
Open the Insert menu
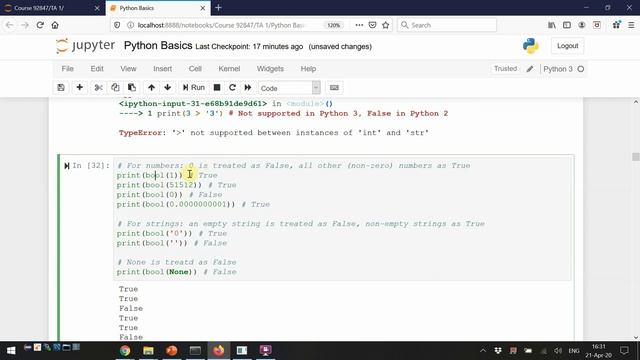pyautogui.click(x=162, y=69)
